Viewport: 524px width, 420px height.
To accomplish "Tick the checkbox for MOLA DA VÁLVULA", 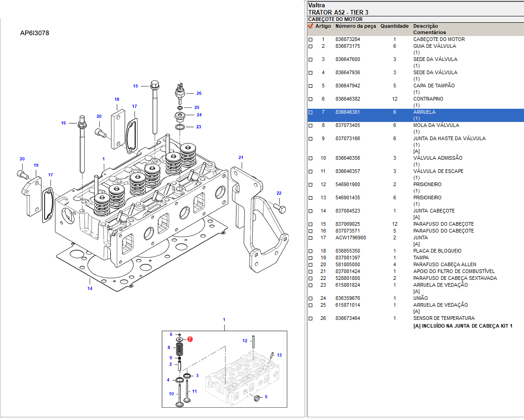I will pos(311,126).
